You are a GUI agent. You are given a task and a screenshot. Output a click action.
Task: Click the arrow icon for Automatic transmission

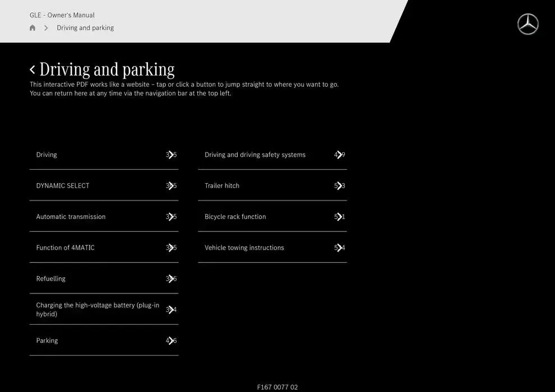171,217
